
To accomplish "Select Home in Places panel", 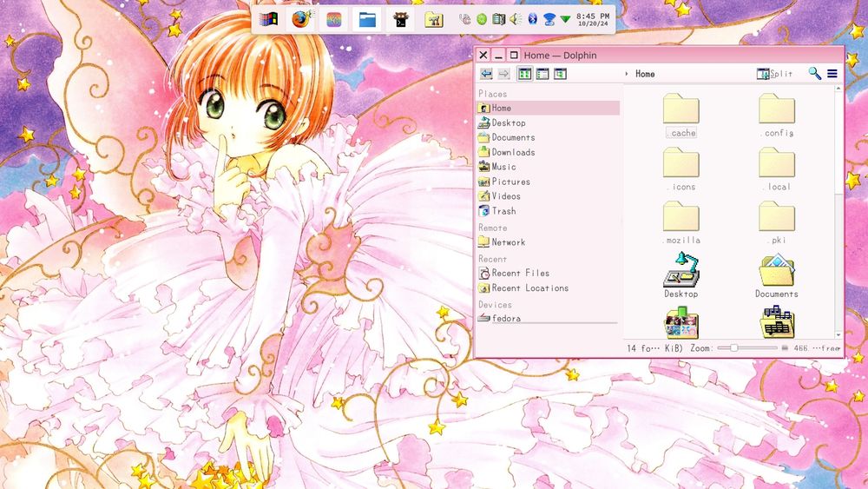I will (548, 108).
